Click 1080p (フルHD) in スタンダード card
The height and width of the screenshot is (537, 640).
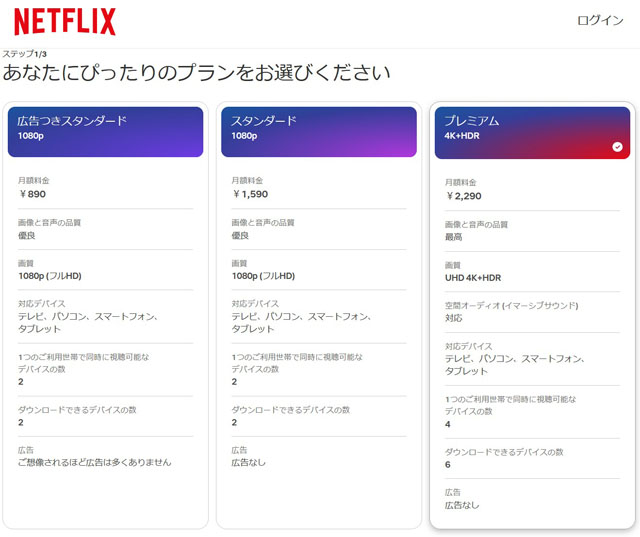[x=263, y=276]
